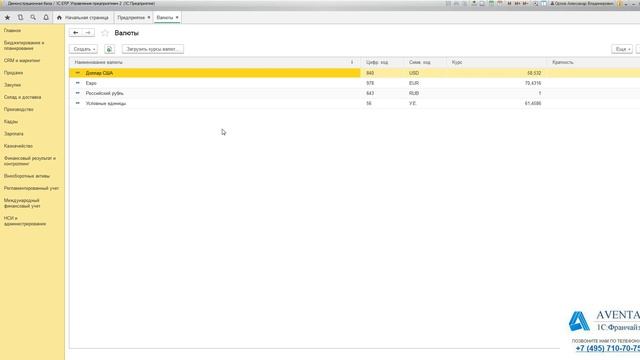Go forward with the right arrow button

88,33
